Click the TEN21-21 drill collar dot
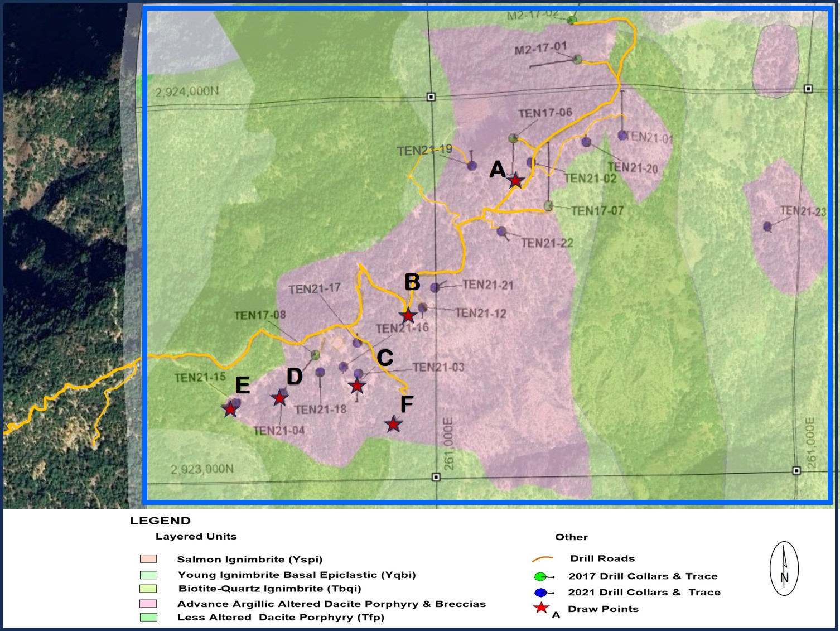Image resolution: width=840 pixels, height=631 pixels. tap(435, 287)
